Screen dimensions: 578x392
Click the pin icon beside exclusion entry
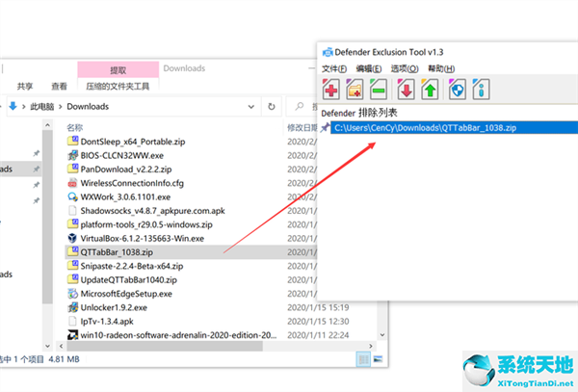click(325, 128)
